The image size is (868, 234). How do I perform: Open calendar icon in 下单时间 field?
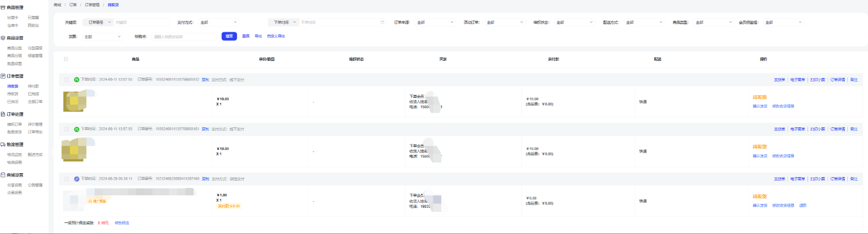click(x=382, y=22)
